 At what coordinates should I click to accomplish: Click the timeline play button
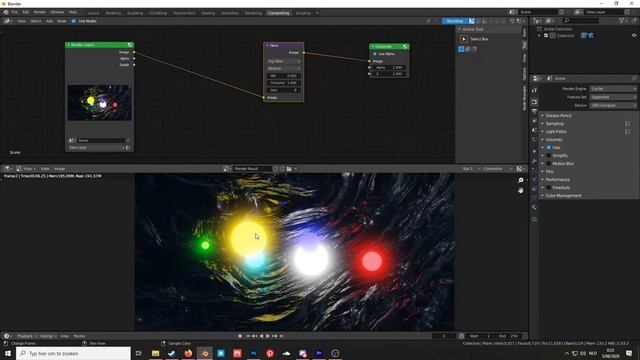click(268, 336)
